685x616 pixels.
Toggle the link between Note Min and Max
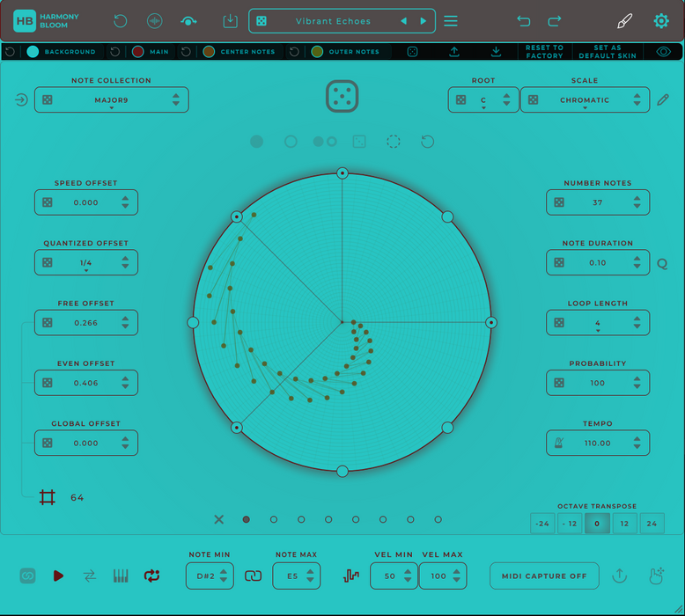pyautogui.click(x=253, y=576)
